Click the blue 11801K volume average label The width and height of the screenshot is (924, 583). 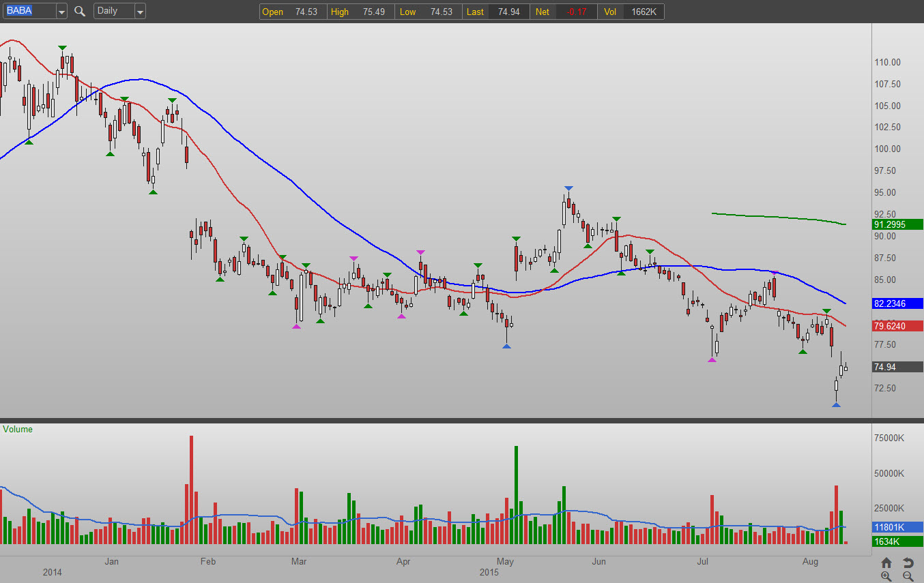897,527
